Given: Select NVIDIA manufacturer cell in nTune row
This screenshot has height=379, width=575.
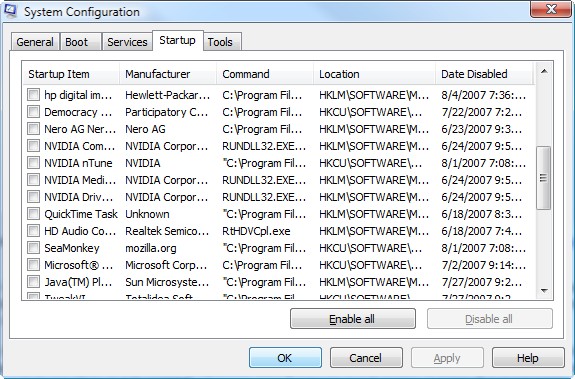Looking at the screenshot, I should (x=143, y=163).
